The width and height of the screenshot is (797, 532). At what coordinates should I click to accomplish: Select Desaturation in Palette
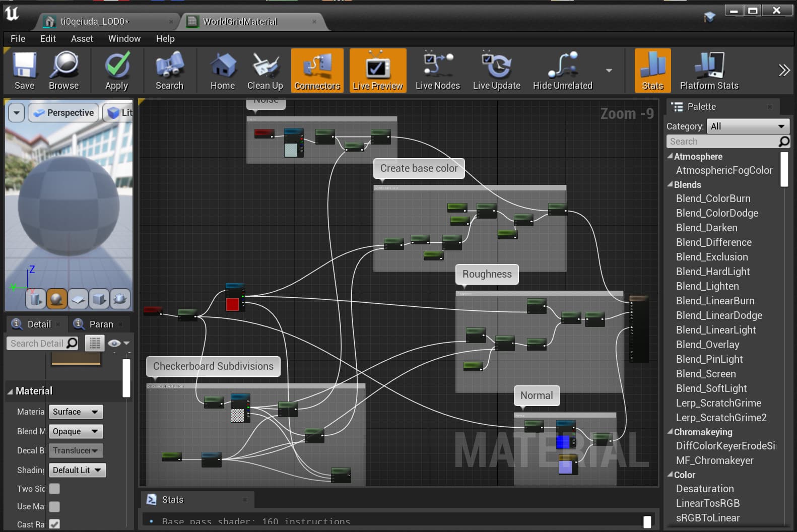(705, 489)
